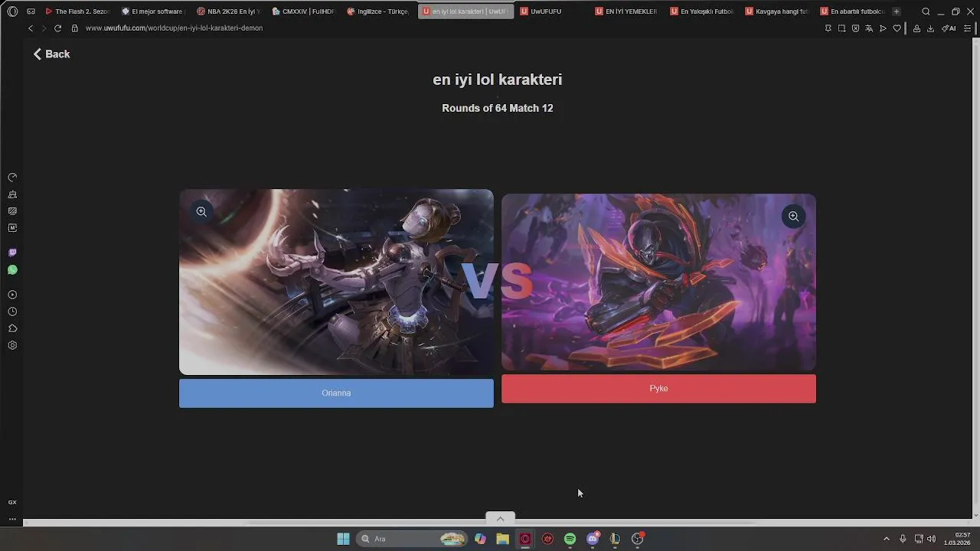The image size is (980, 551).
Task: Open Spotify from the taskbar
Action: point(570,539)
